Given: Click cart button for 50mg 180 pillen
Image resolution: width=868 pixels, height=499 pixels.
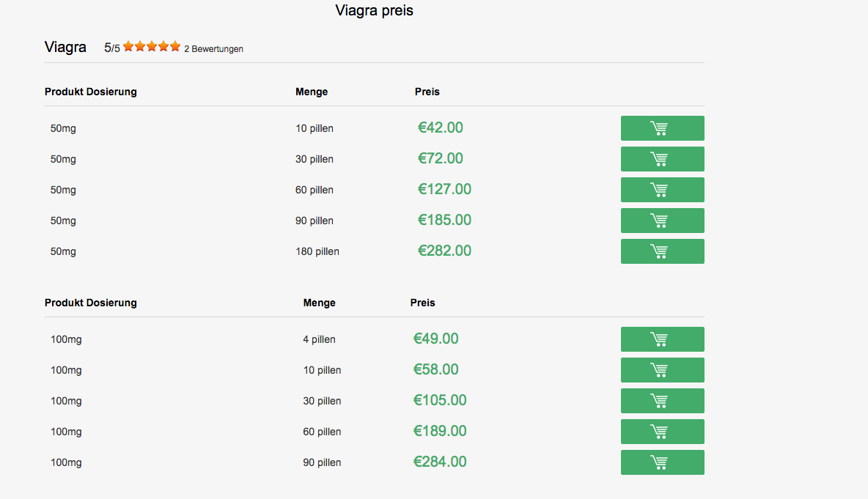Looking at the screenshot, I should (x=662, y=251).
